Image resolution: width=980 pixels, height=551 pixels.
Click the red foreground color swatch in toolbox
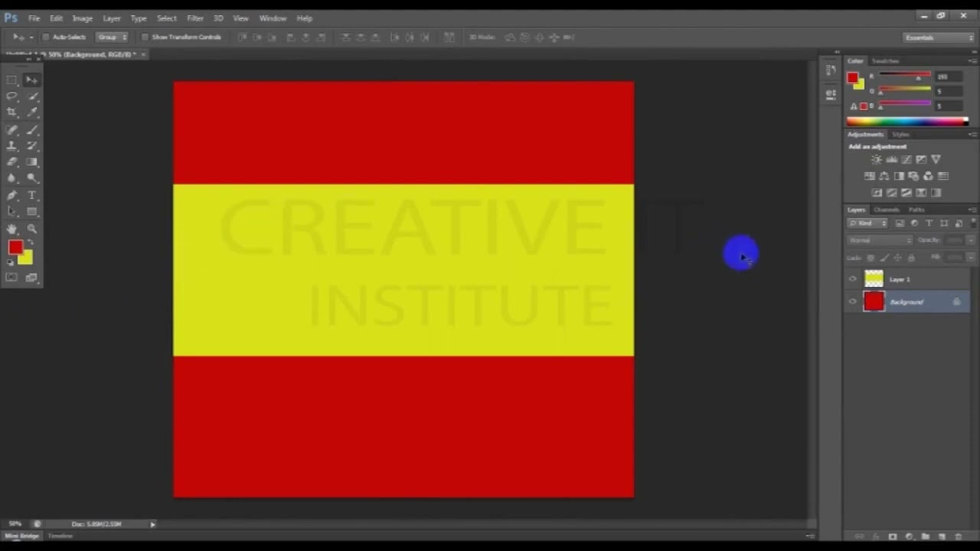click(15, 246)
